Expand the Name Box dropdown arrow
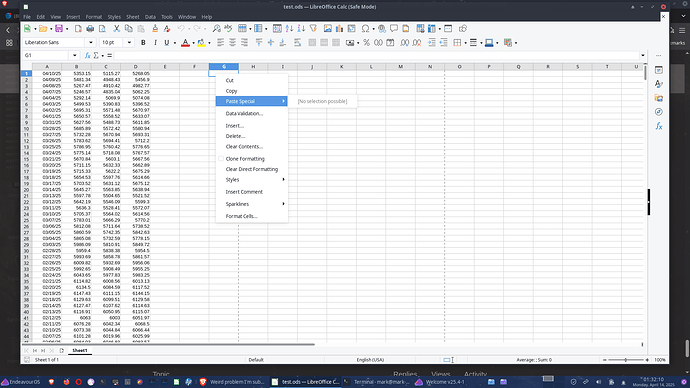690x388 pixels. click(x=74, y=55)
